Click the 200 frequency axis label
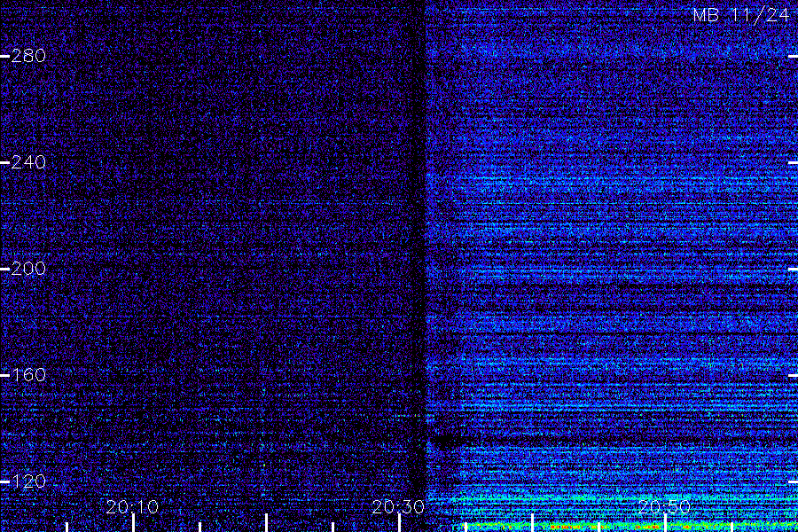Viewport: 798px width, 532px height. click(x=28, y=269)
